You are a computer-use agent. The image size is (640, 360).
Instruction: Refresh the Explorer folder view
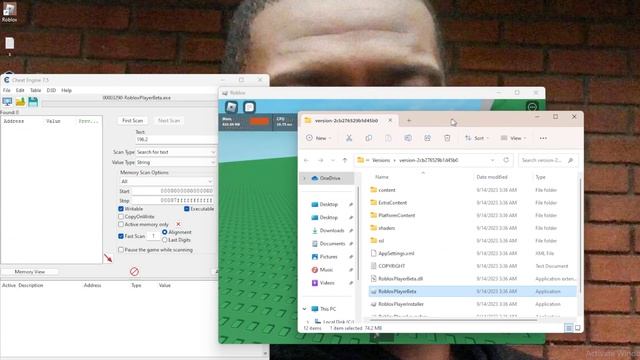506,160
